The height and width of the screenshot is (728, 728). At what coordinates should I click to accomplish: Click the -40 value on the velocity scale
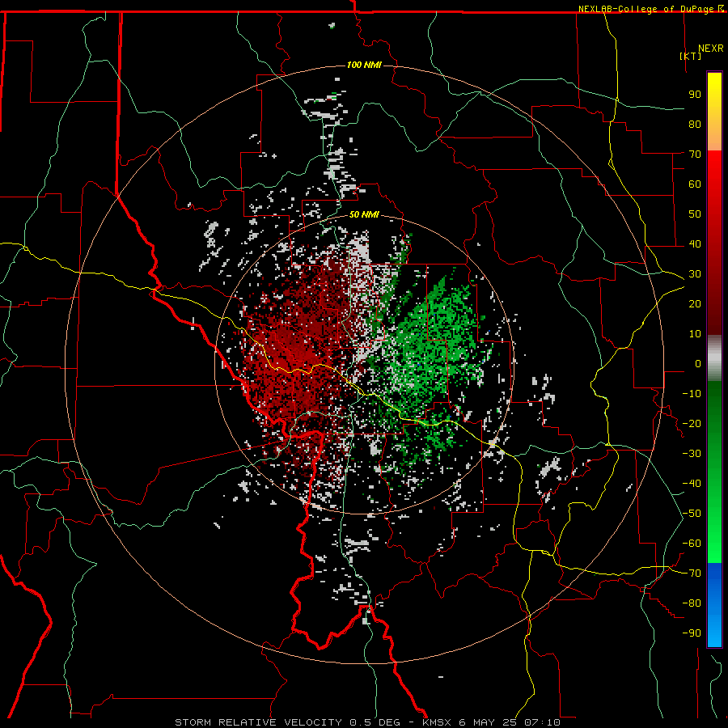click(692, 484)
